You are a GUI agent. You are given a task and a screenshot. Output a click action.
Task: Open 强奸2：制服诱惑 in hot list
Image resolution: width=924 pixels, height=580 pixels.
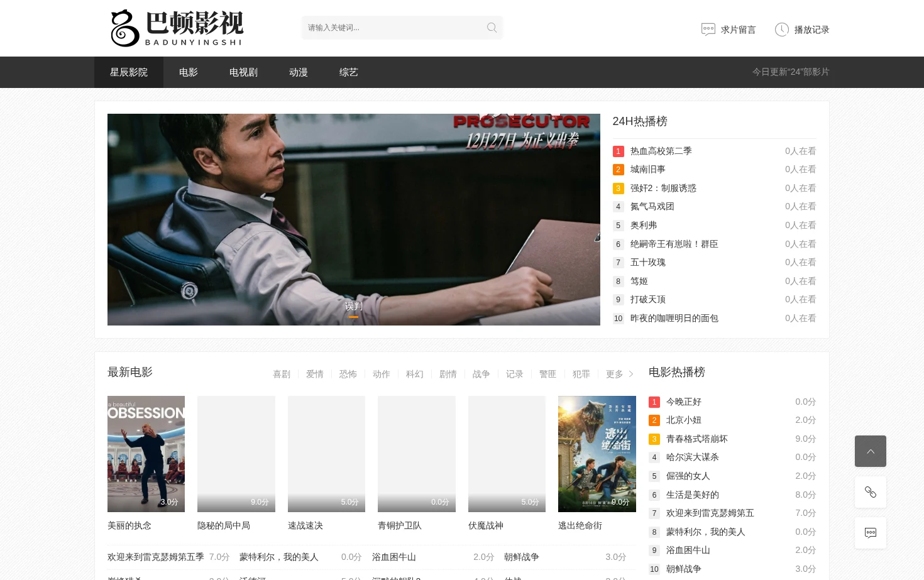tap(663, 188)
